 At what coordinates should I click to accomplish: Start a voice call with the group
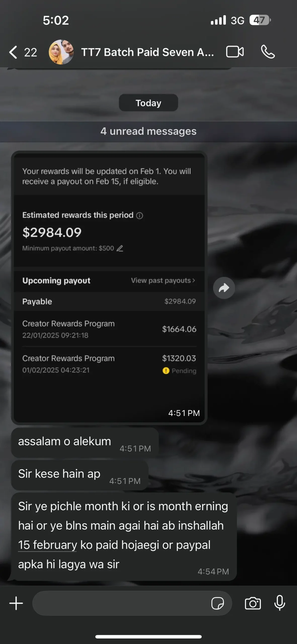268,52
